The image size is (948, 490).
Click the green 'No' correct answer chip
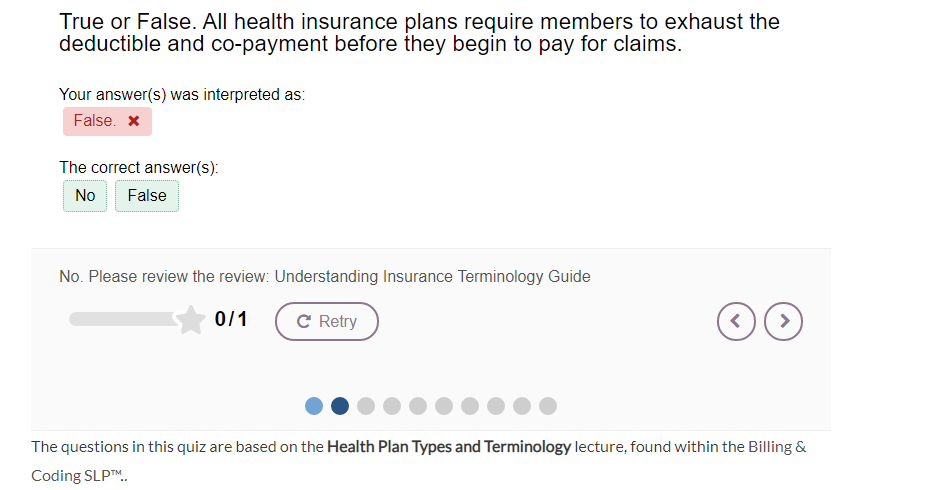pos(85,196)
